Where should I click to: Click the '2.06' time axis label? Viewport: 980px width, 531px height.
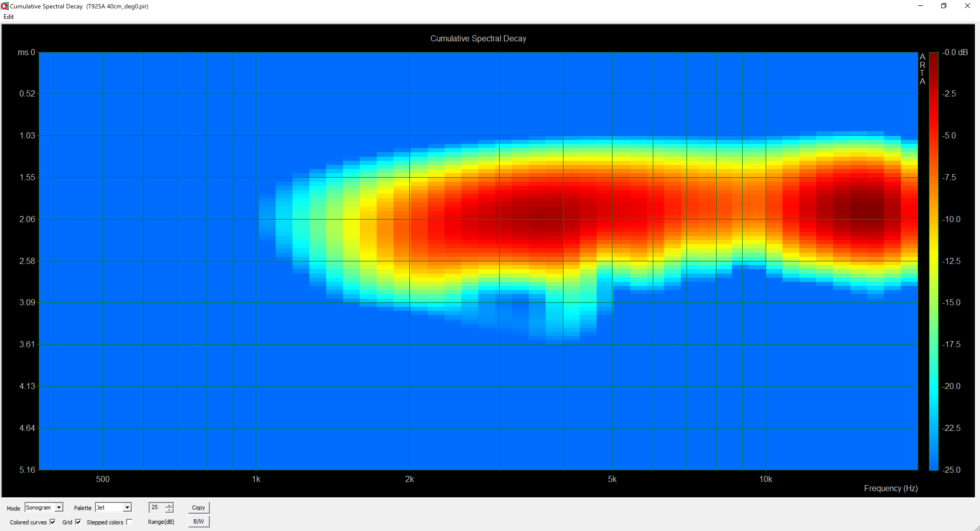coord(27,219)
